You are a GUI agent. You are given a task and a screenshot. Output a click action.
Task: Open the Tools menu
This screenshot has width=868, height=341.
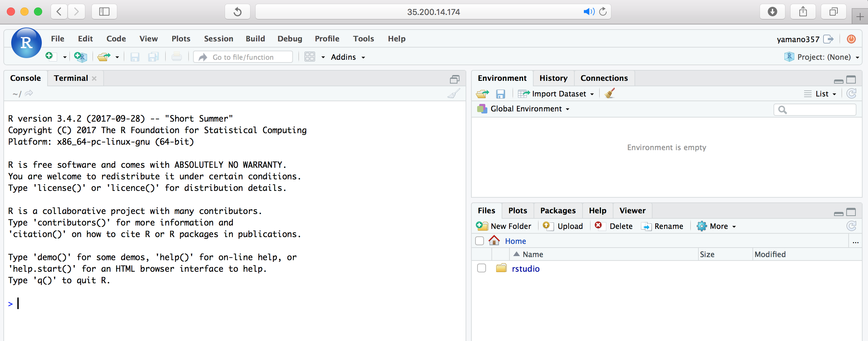pyautogui.click(x=363, y=39)
